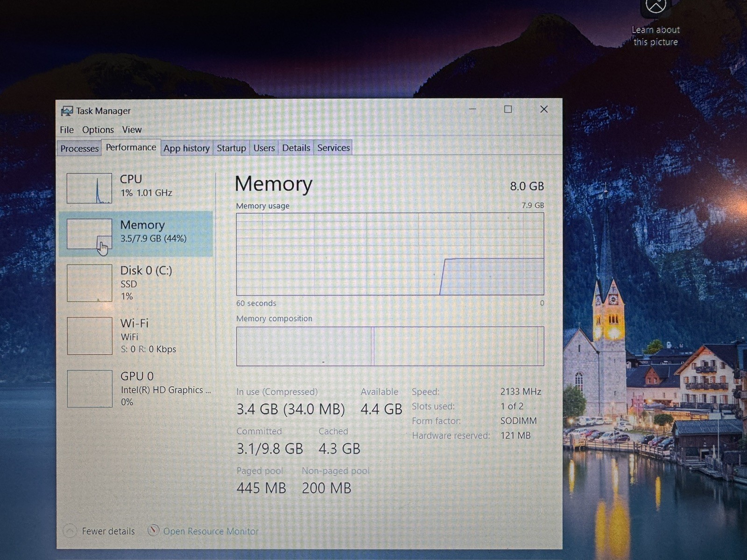Open Resource Monitor link
The width and height of the screenshot is (747, 560).
(x=211, y=531)
